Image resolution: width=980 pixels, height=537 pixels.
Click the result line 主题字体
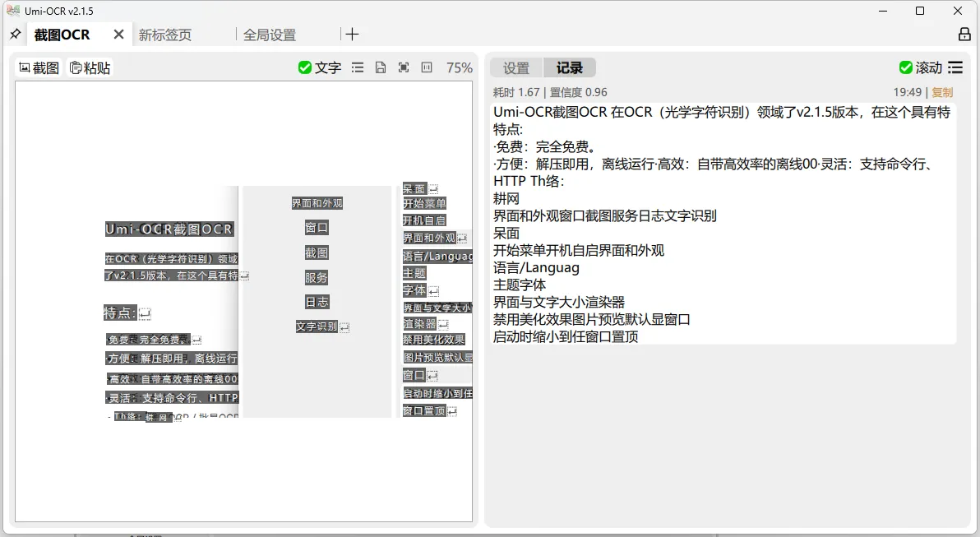coord(520,285)
